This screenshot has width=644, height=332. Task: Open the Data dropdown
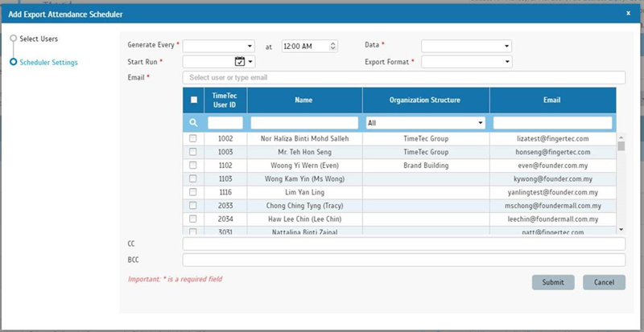(466, 47)
